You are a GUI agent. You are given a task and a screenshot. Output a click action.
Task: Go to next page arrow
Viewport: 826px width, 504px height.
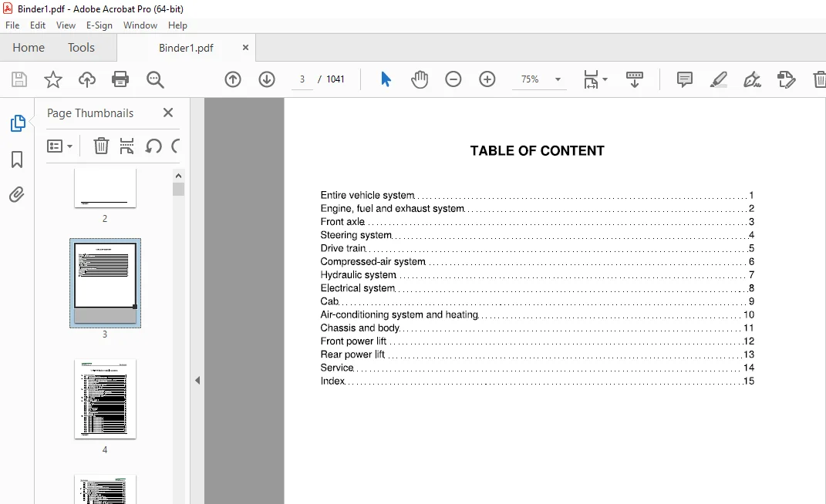pos(267,79)
